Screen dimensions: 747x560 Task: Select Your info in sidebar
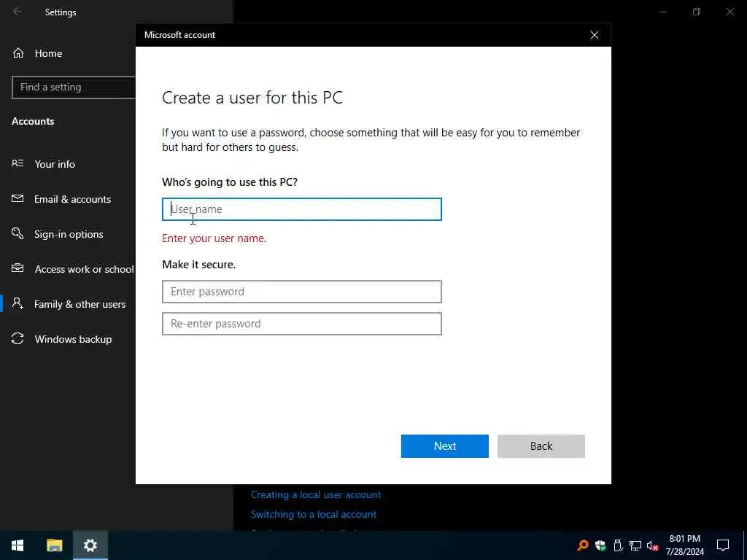click(55, 164)
